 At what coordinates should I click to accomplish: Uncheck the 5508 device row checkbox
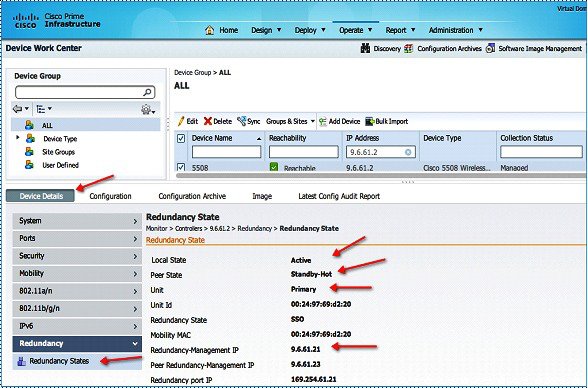coord(181,167)
